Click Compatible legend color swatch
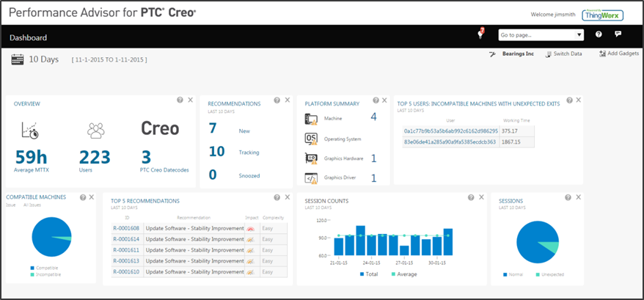The width and height of the screenshot is (644, 300). (31, 269)
